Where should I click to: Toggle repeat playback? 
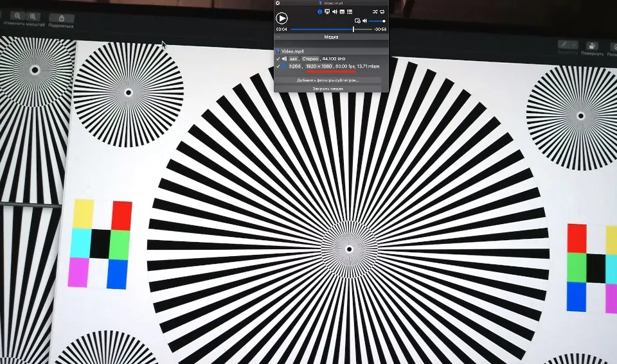point(382,12)
